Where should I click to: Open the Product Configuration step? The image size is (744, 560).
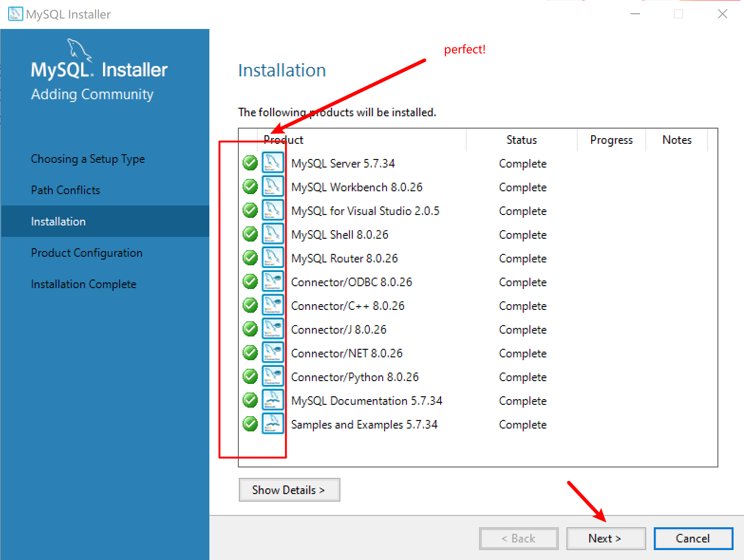point(86,253)
